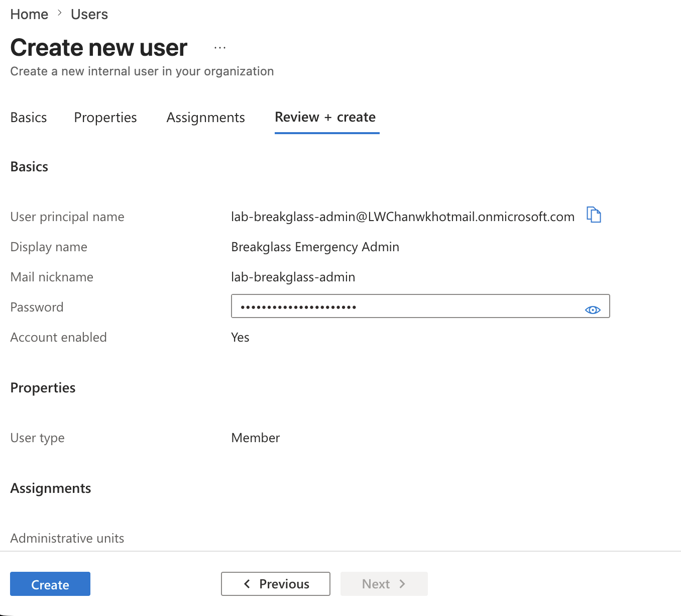Image resolution: width=681 pixels, height=616 pixels.
Task: Switch to the Basics tab
Action: (x=29, y=118)
